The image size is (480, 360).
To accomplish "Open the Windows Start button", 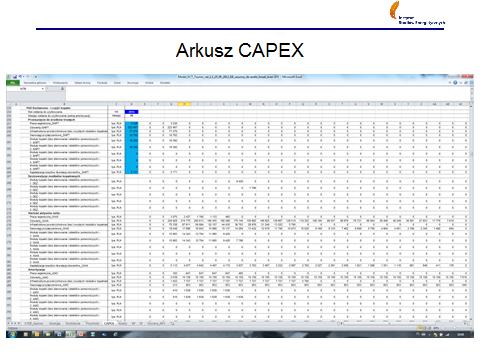I will click(12, 334).
